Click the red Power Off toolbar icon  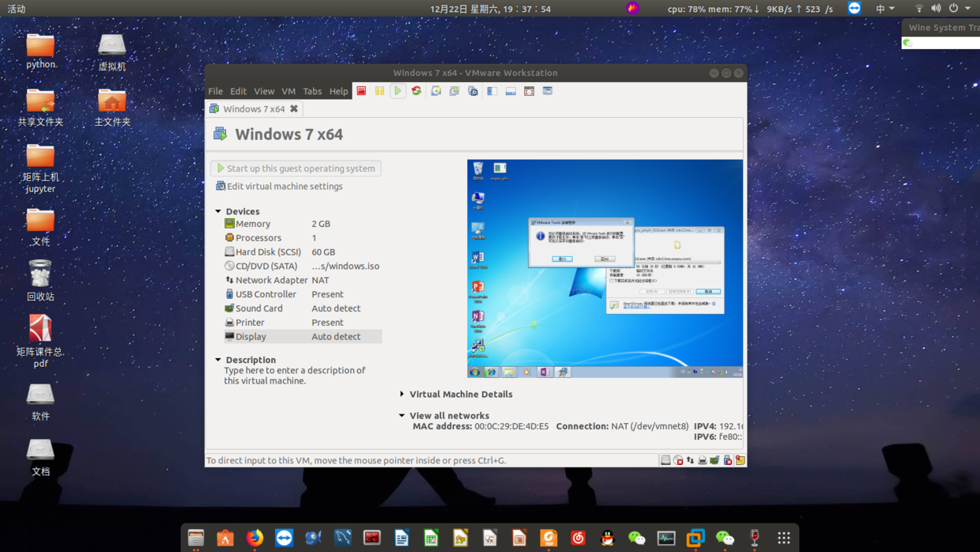tap(361, 91)
